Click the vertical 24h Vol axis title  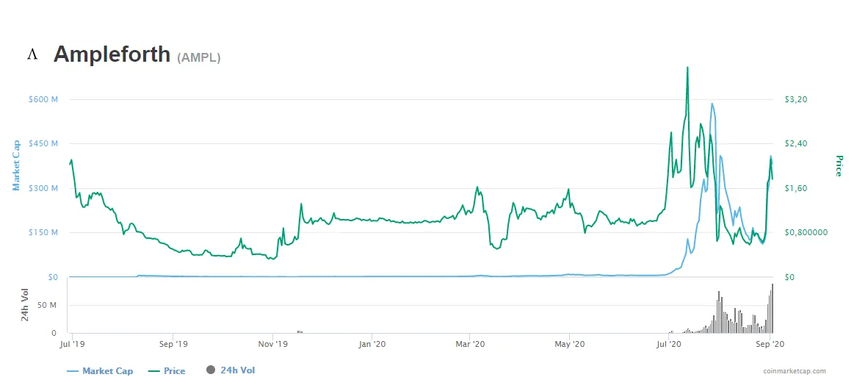(24, 306)
